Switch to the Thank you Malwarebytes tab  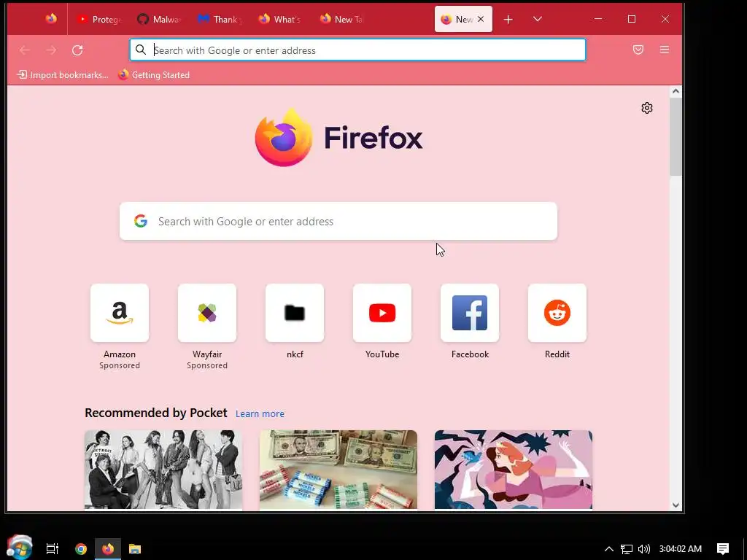click(x=220, y=20)
